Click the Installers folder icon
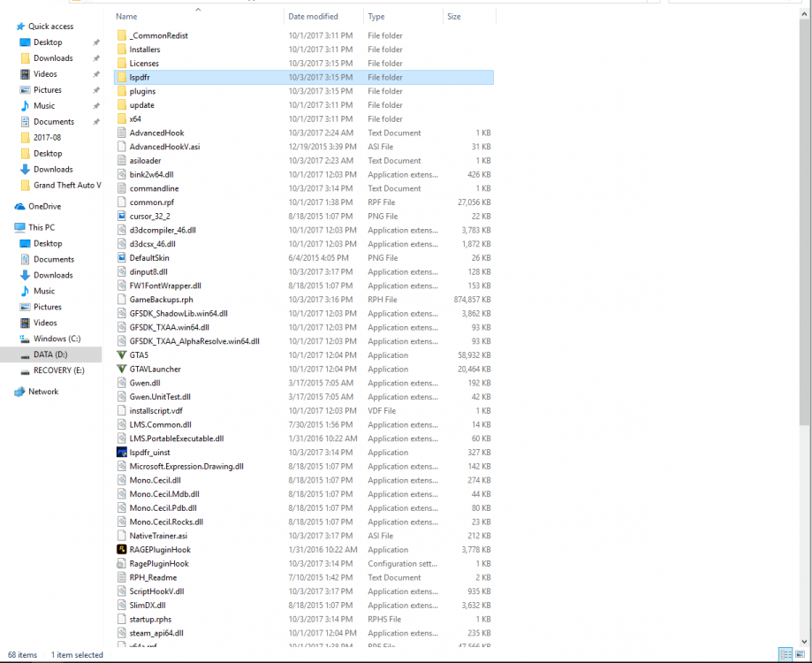The image size is (812, 663). (x=122, y=50)
